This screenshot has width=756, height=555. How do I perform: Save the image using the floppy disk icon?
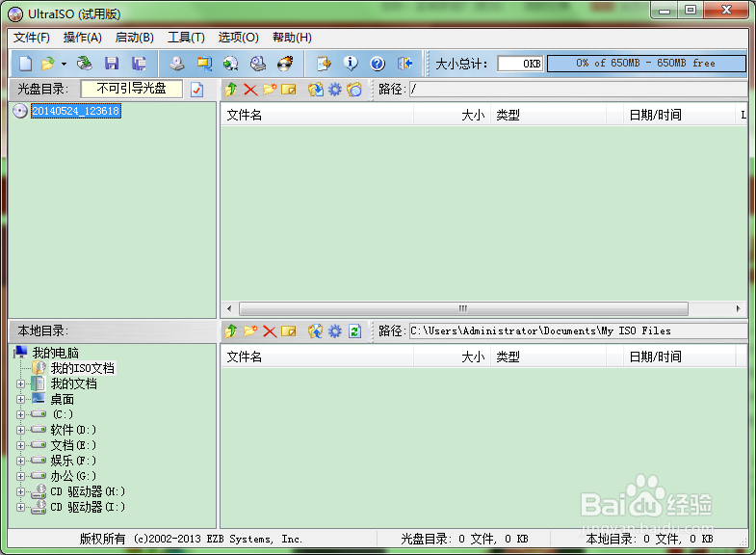pyautogui.click(x=112, y=64)
